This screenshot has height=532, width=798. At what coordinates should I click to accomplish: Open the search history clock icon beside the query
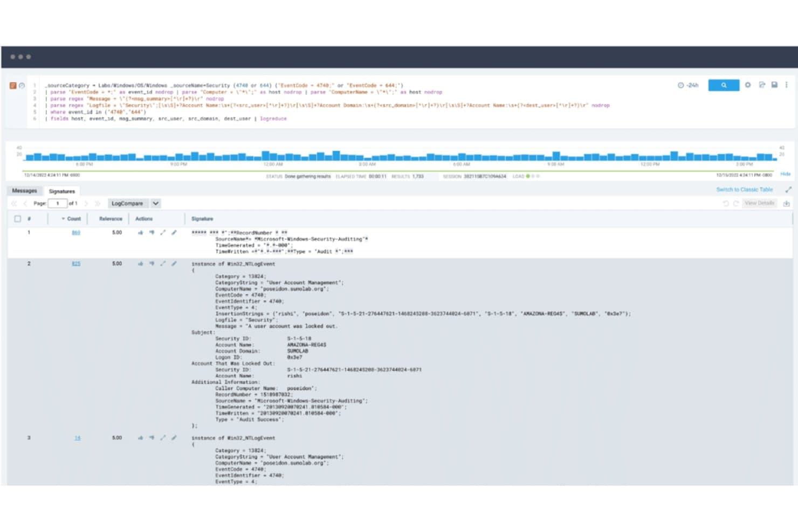(22, 86)
